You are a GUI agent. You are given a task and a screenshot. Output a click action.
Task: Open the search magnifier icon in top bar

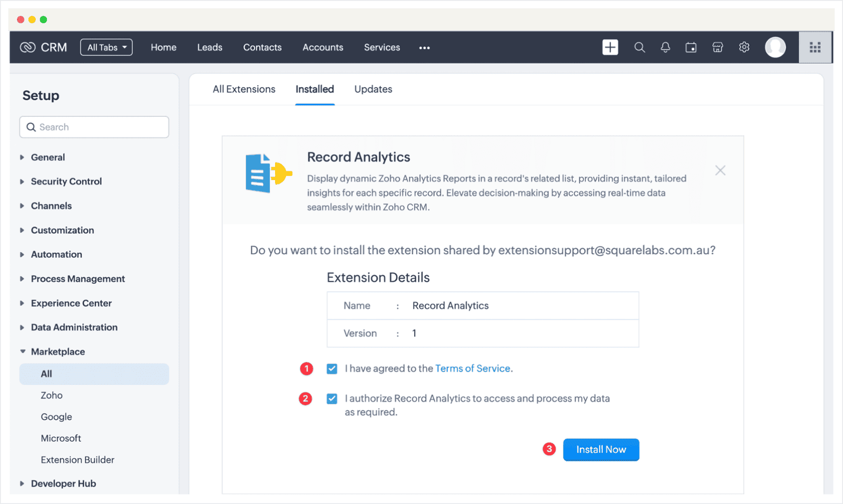coord(640,47)
